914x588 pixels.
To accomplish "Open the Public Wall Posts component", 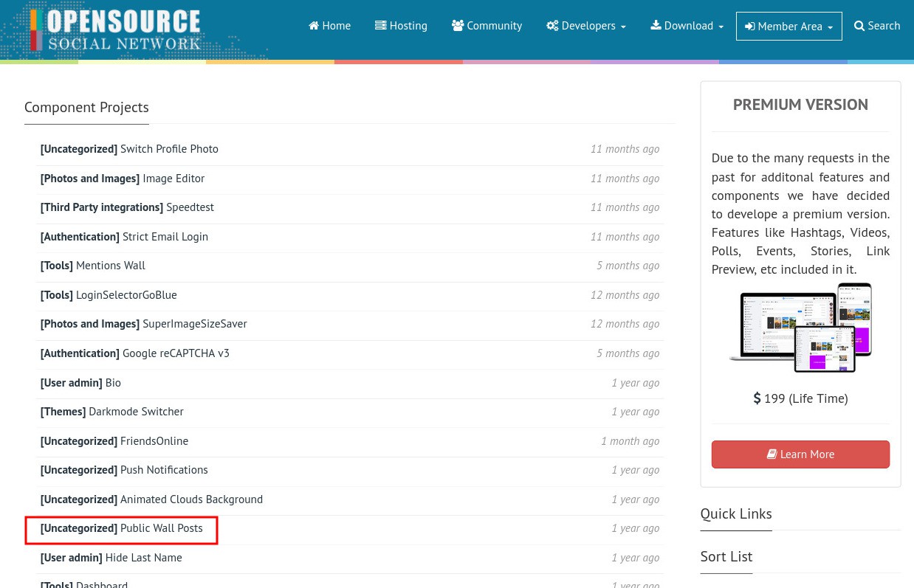I will [161, 528].
